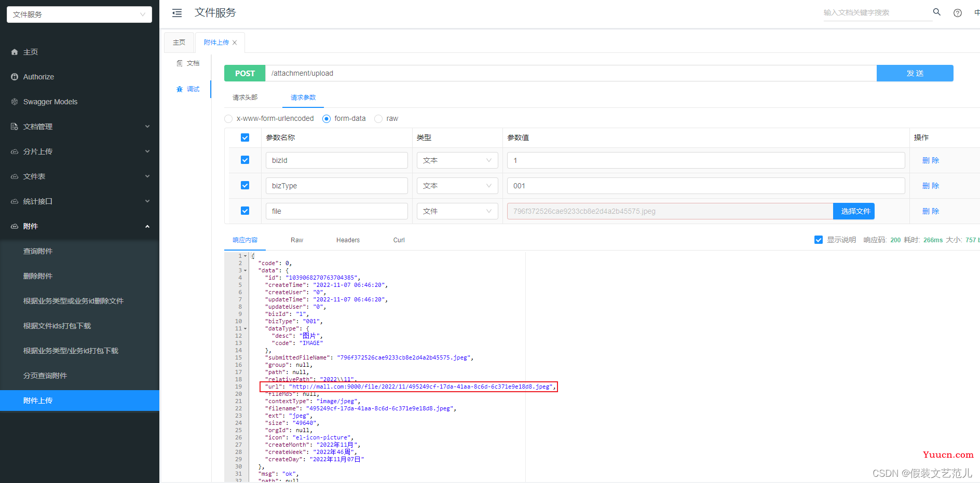Select the form-data radio button
This screenshot has width=980, height=483.
click(326, 119)
